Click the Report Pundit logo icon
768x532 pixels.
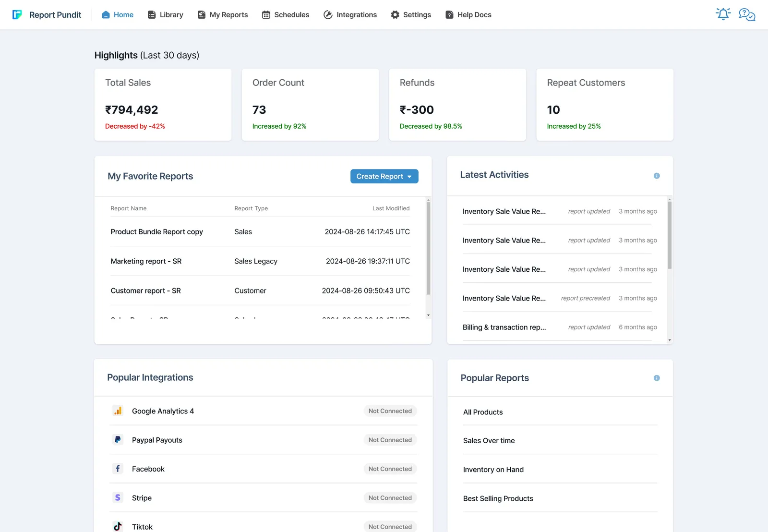(17, 14)
